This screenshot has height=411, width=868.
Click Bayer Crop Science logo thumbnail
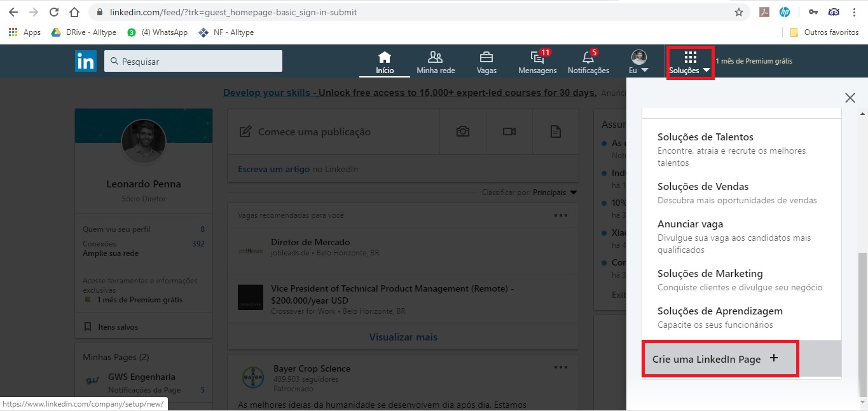point(253,377)
